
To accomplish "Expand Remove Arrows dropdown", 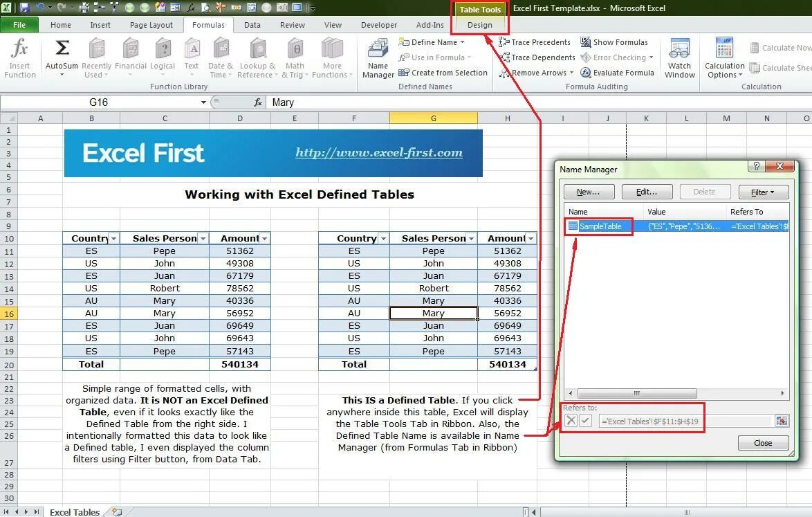I will pos(572,73).
